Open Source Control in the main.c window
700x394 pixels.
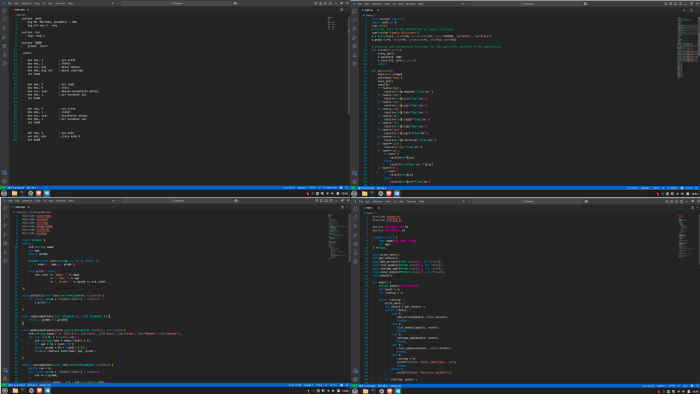pos(355,226)
